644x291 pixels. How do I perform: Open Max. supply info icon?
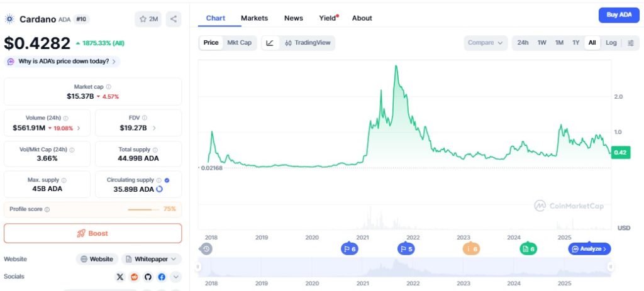click(x=64, y=180)
